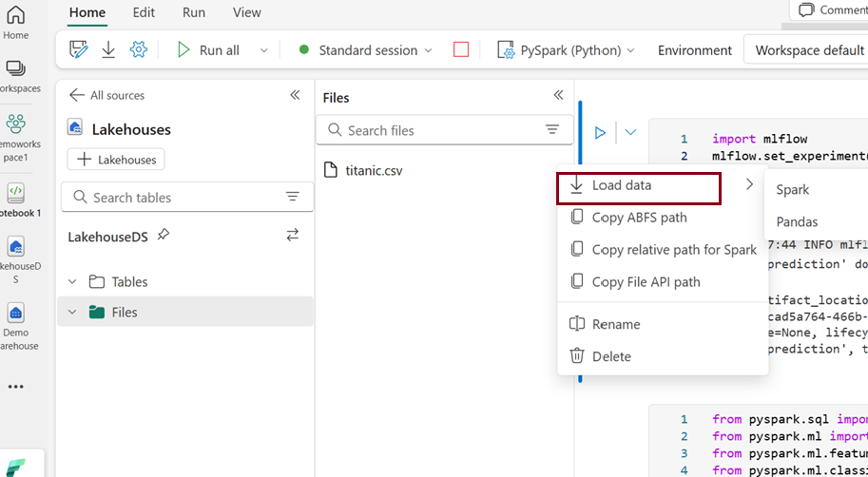Click the download icon in the toolbar
The height and width of the screenshot is (477, 868).
108,50
